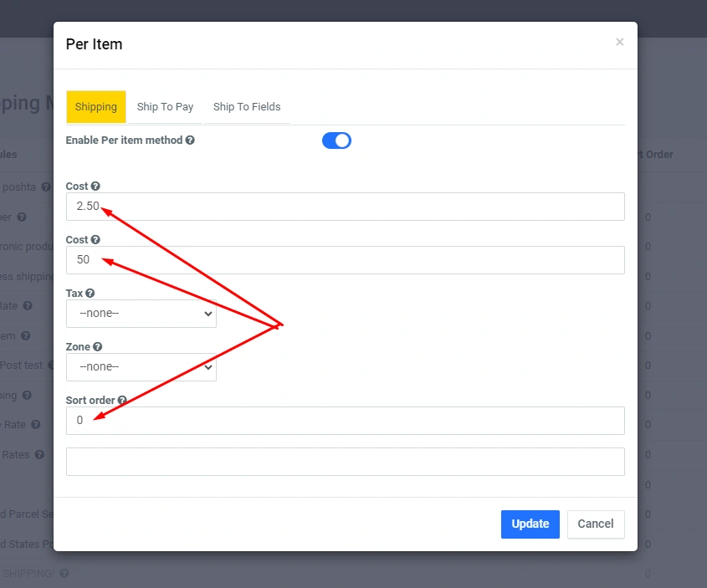This screenshot has height=588, width=707.
Task: Click the Sort order input field
Action: [345, 421]
